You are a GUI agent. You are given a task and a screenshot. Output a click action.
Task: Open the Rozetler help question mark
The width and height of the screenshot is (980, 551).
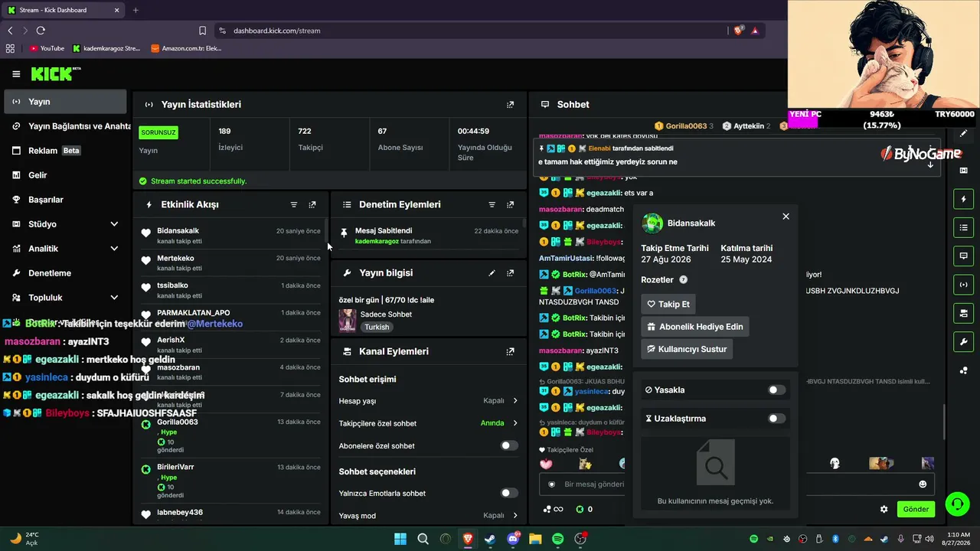tap(684, 280)
